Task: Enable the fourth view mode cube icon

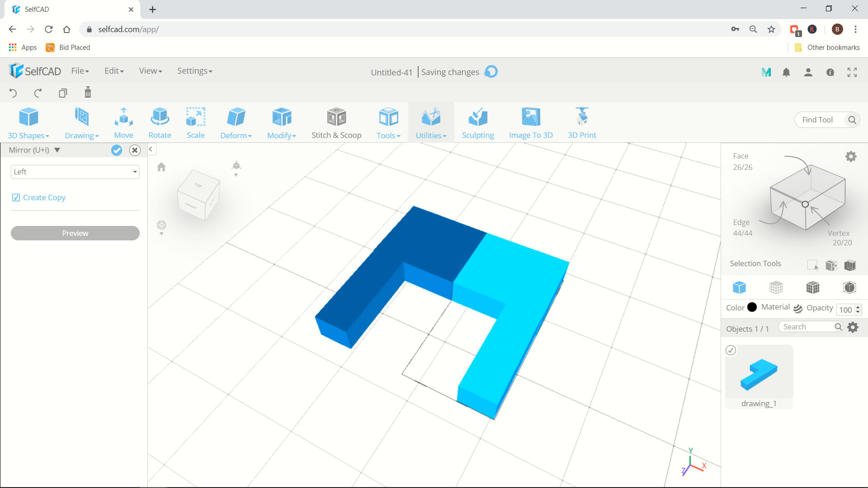Action: tap(849, 287)
